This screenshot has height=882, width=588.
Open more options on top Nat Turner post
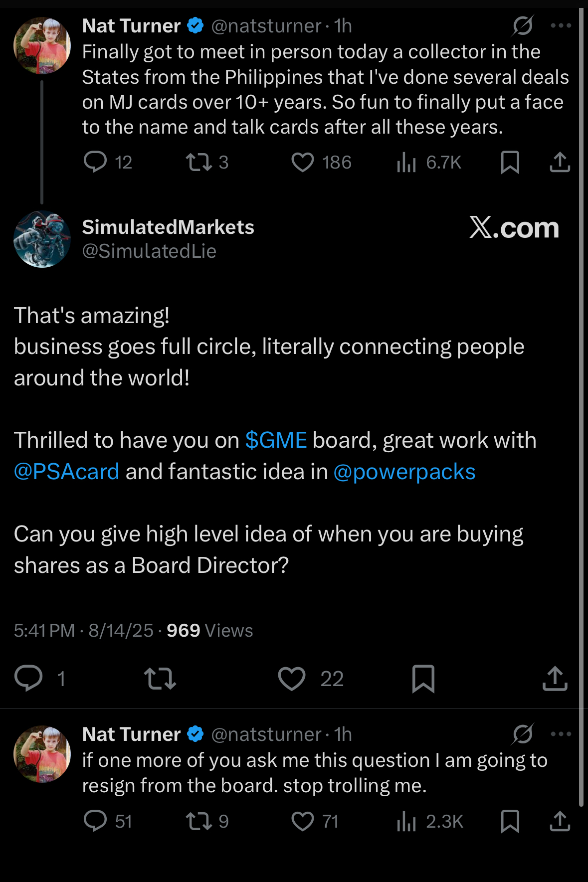coord(561,25)
